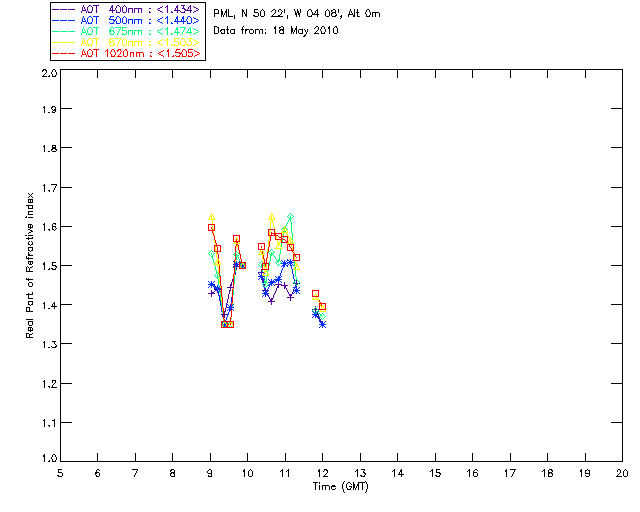Click the y-axis tick label 1.2
The width and height of the screenshot is (640, 512).
pos(49,384)
